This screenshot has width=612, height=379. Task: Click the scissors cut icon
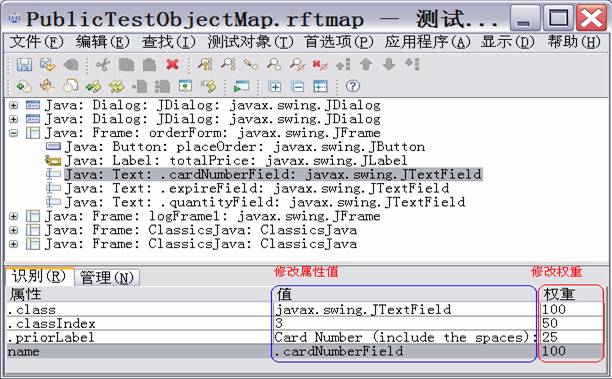103,64
